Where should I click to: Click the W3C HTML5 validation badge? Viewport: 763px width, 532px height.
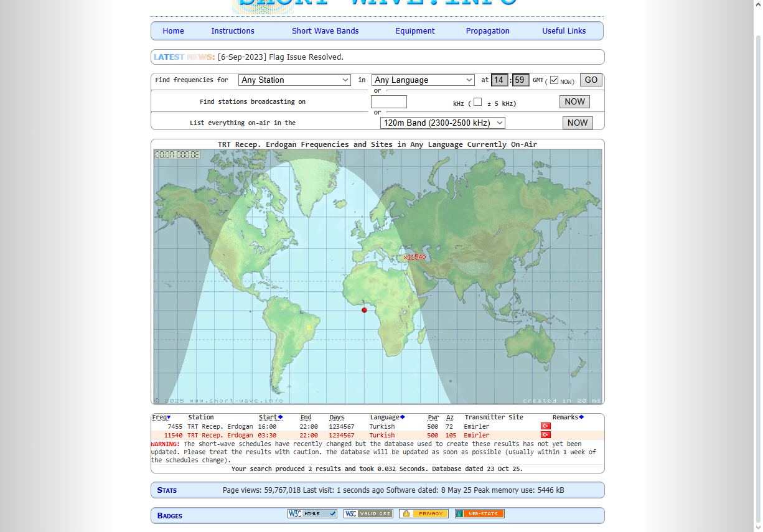pos(312,514)
